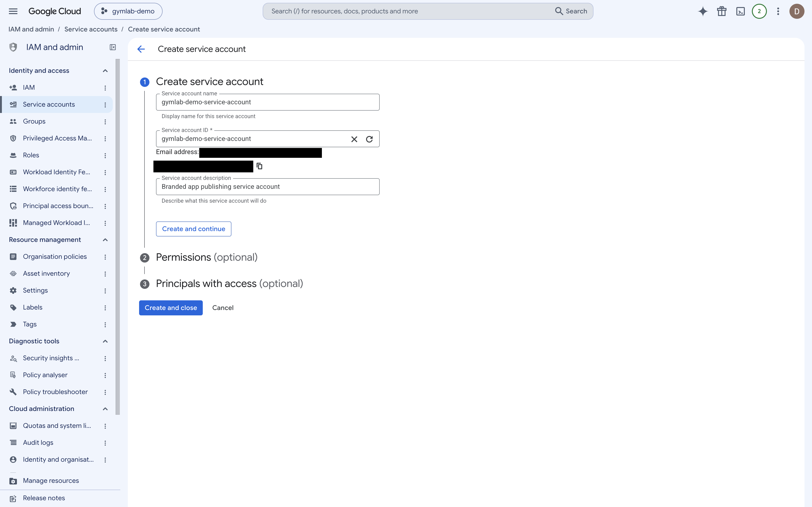812x507 pixels.
Task: Open the account avatar D
Action: pyautogui.click(x=796, y=11)
